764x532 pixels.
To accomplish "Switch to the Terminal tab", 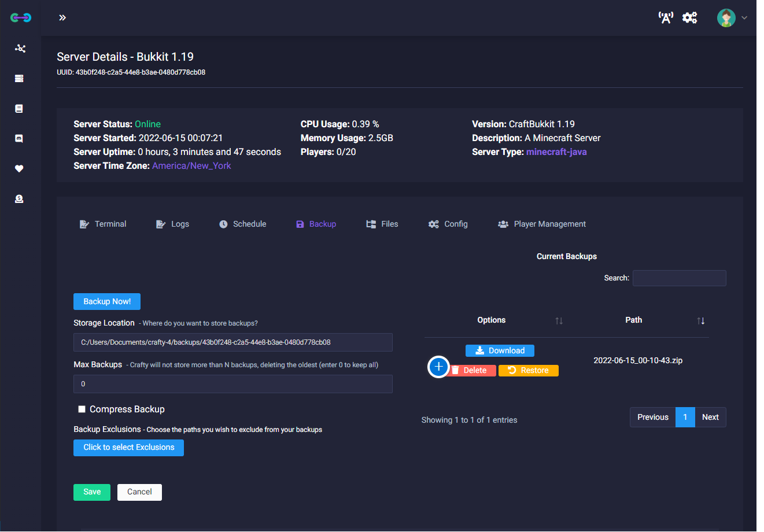I will click(103, 224).
